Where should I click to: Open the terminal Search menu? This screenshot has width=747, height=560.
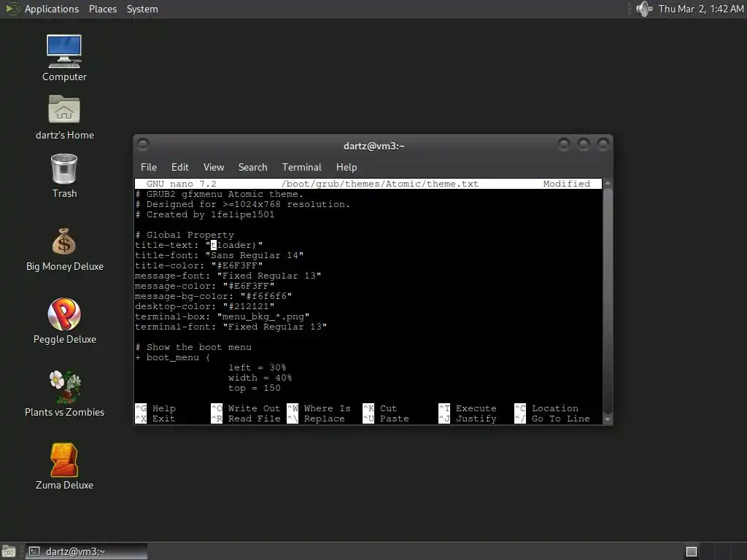point(252,167)
